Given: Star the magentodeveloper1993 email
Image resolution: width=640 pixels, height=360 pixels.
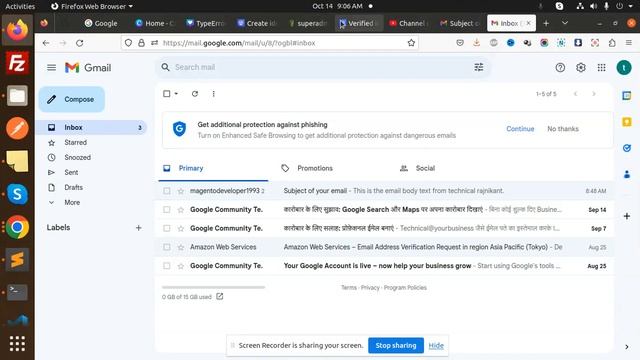Looking at the screenshot, I should click(180, 191).
